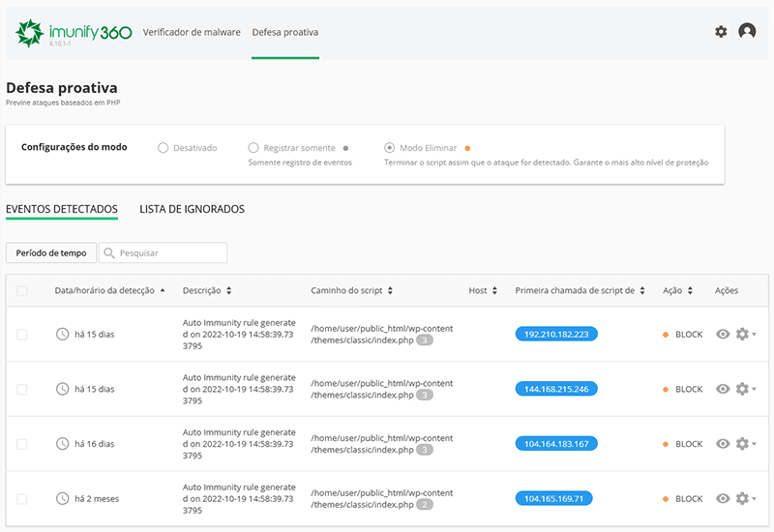View details of 144.168.215.246 event
The image size is (774, 532).
[723, 389]
